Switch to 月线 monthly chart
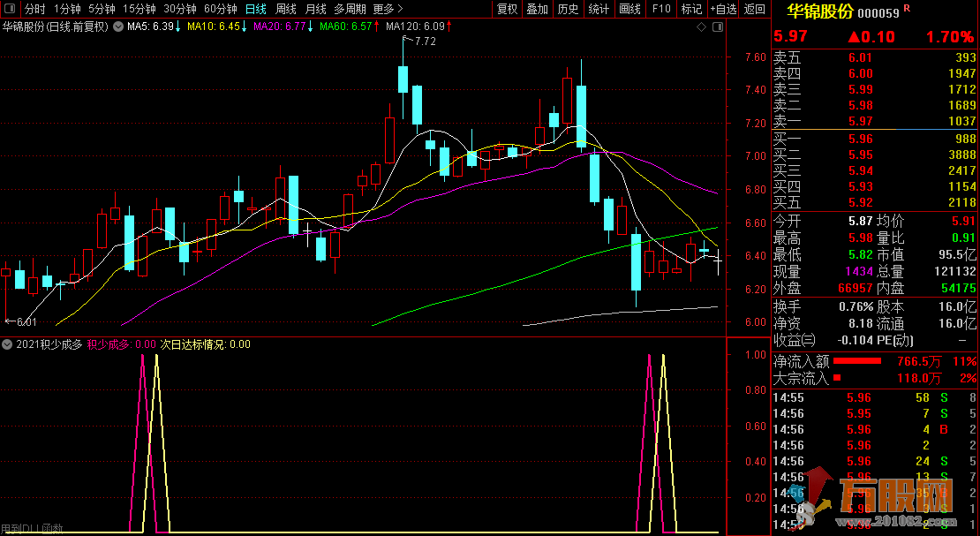This screenshot has height=536, width=980. point(315,9)
